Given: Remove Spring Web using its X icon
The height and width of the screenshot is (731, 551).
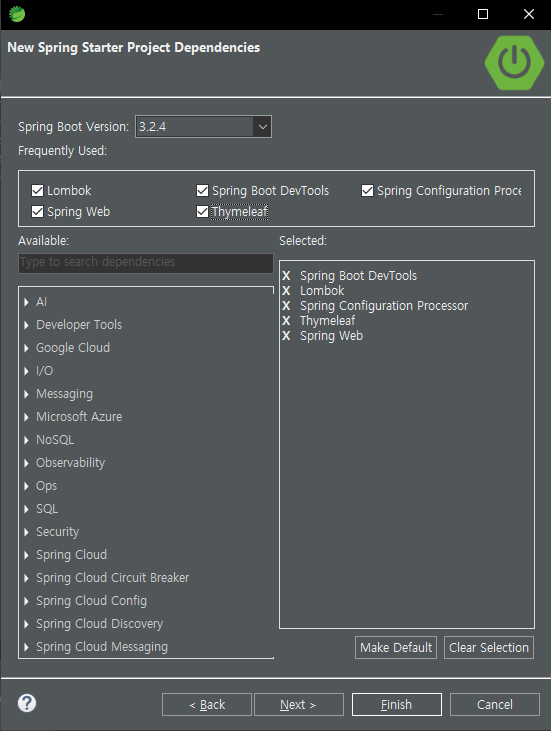Looking at the screenshot, I should coord(286,336).
